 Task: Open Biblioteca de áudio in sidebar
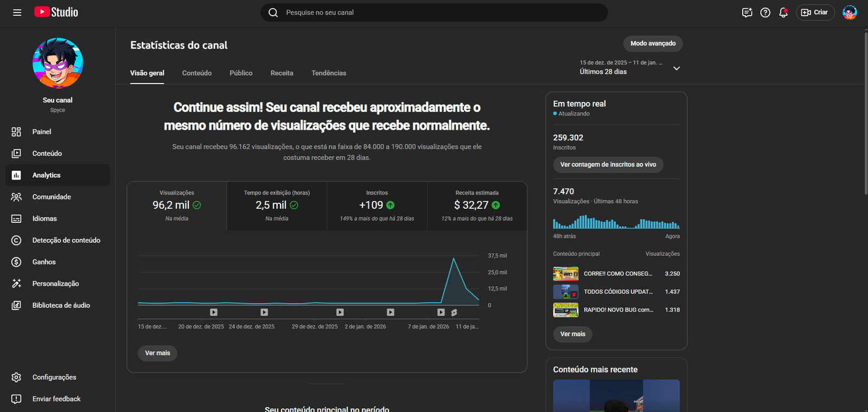click(x=61, y=305)
